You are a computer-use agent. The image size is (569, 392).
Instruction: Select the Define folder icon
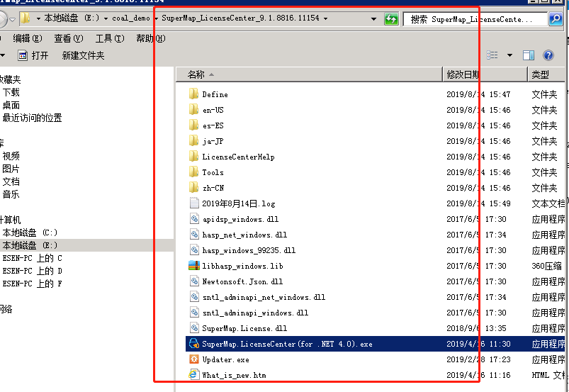coord(193,94)
